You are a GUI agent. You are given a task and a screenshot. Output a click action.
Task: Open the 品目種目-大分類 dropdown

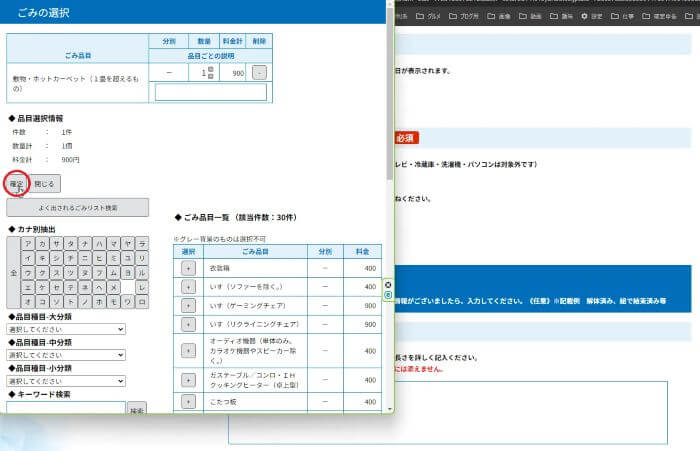(x=66, y=329)
